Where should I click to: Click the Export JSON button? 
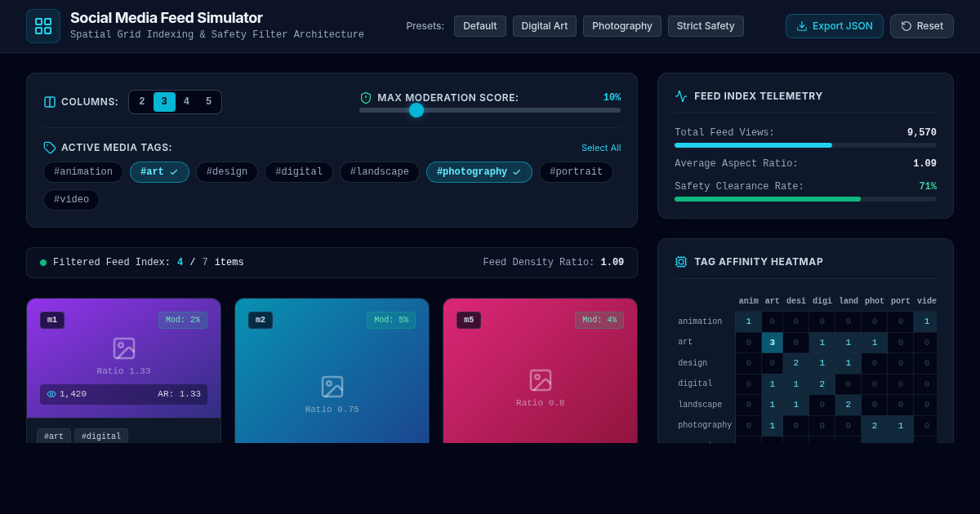[835, 26]
